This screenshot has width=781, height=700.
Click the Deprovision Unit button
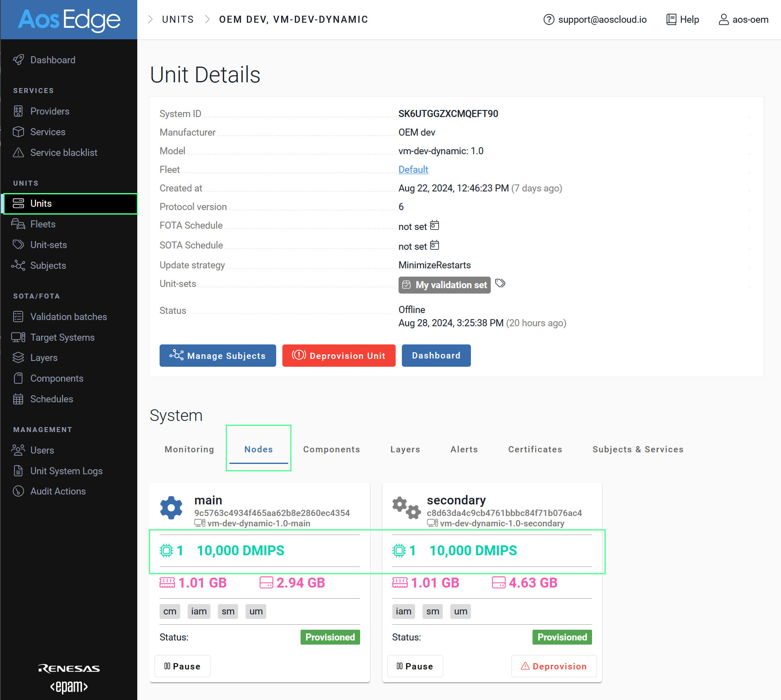(339, 356)
